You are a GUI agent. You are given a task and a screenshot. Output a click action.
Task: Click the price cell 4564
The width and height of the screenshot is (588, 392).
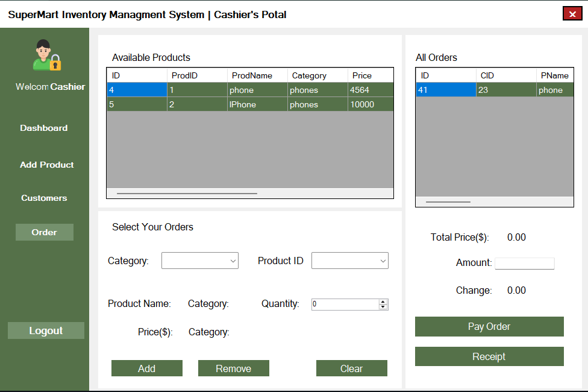pos(371,90)
